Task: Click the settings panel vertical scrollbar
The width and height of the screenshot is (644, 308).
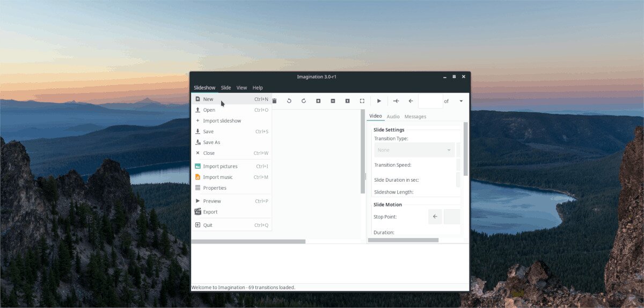Action: point(465,148)
